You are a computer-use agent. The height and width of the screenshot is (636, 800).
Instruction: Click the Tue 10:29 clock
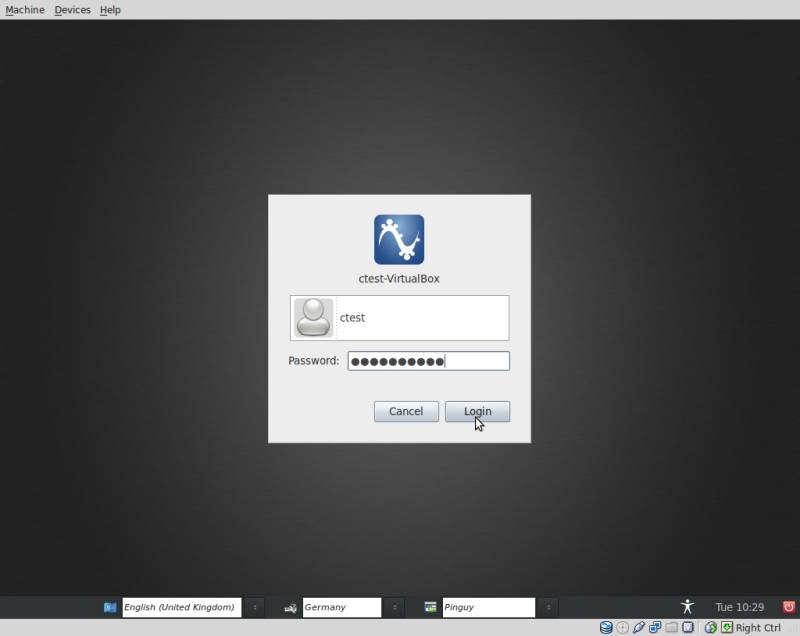(740, 607)
